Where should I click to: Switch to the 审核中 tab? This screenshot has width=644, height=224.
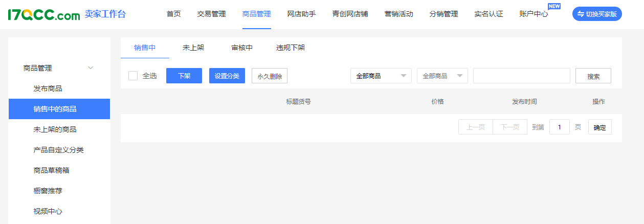[x=242, y=48]
